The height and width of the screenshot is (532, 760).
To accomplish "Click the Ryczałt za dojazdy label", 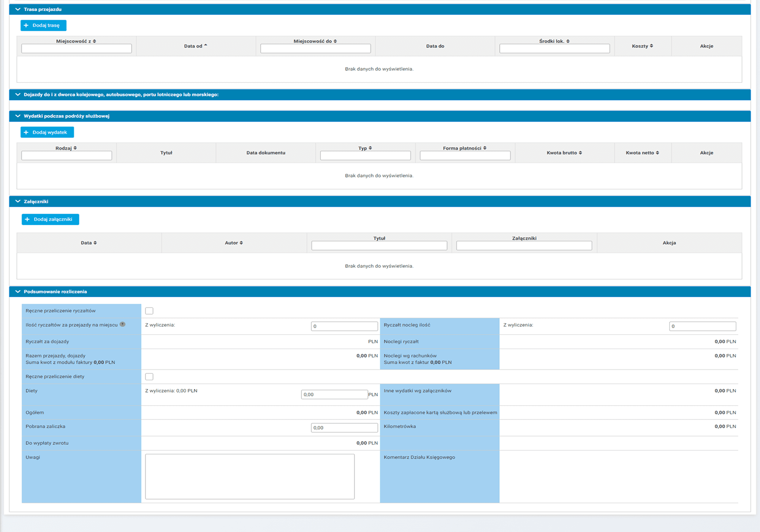I will [47, 342].
